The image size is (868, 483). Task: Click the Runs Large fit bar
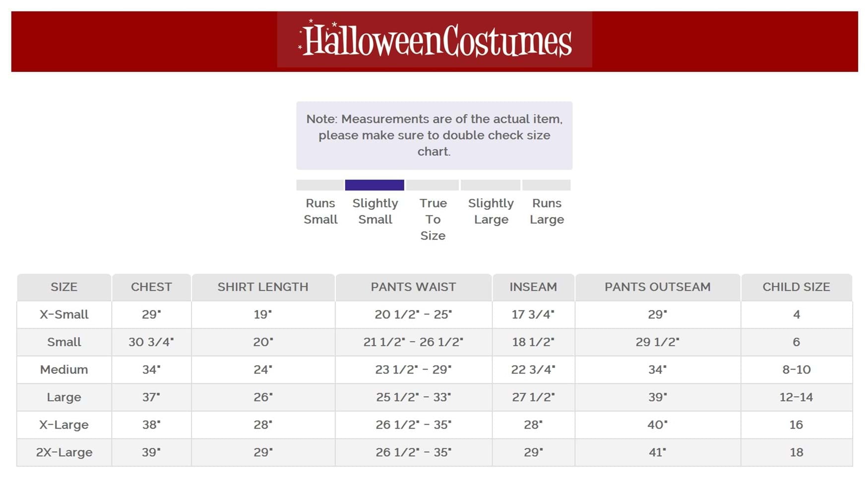[x=547, y=185]
